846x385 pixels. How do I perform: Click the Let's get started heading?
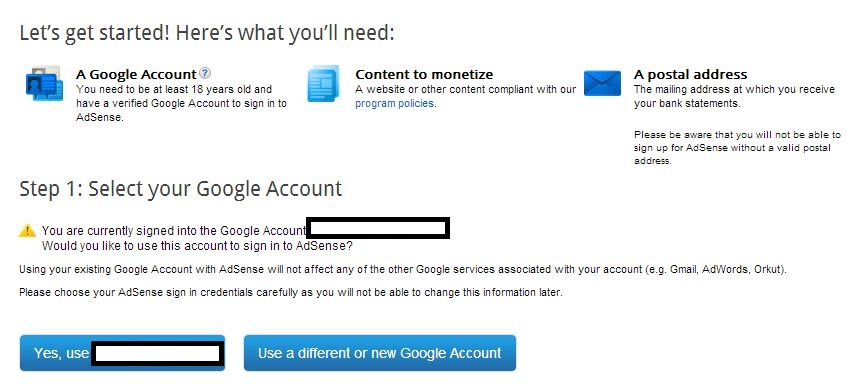207,33
